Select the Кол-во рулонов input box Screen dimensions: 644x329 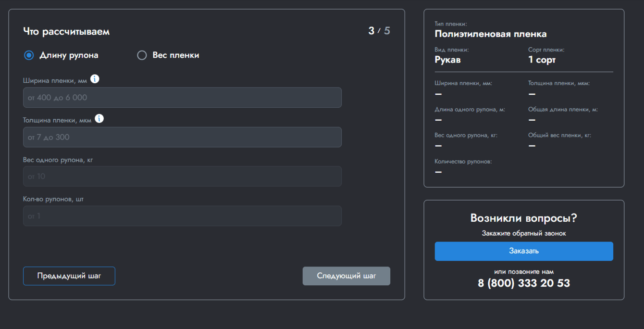point(182,216)
